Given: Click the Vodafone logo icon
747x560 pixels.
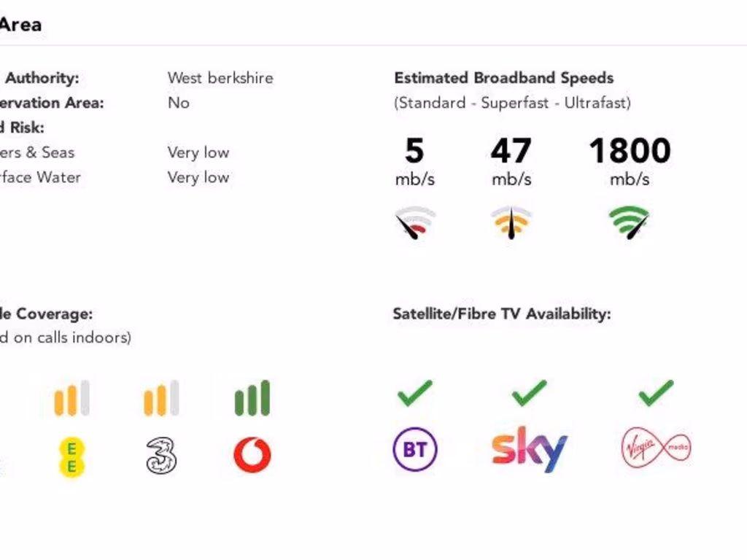Looking at the screenshot, I should [252, 455].
